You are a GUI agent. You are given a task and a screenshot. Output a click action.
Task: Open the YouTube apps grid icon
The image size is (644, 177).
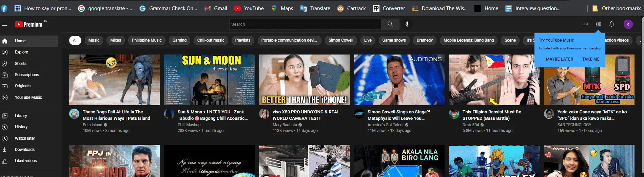click(x=598, y=24)
